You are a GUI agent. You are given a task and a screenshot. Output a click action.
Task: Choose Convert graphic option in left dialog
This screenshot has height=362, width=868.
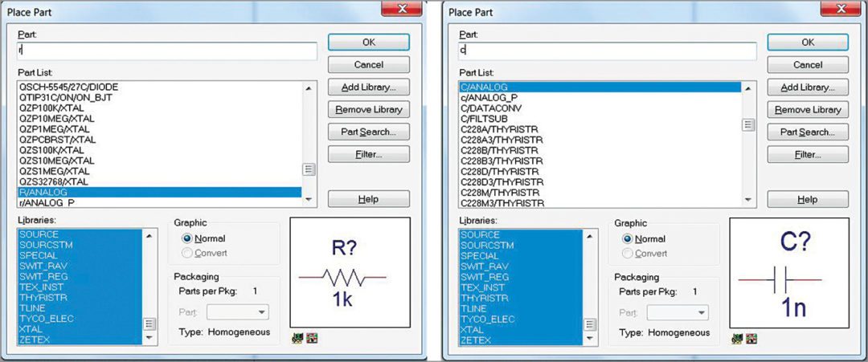point(189,253)
